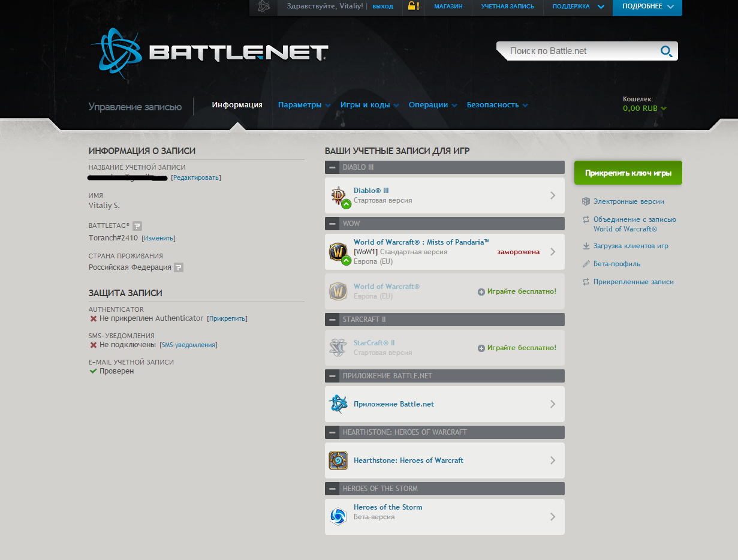Click the Heroes of the Storm title link
This screenshot has height=560, width=738.
coord(388,507)
